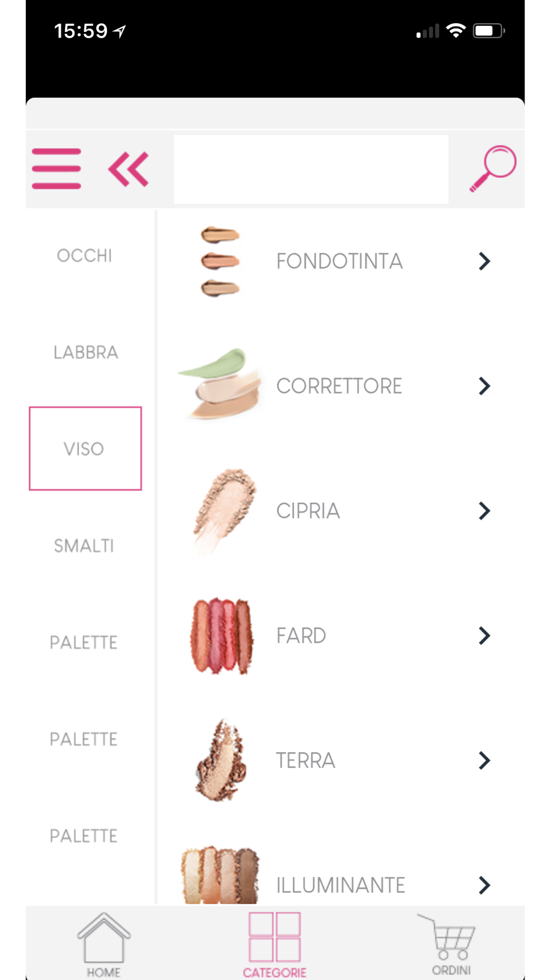Image resolution: width=551 pixels, height=980 pixels.
Task: Switch to the Smalti category
Action: coord(84,546)
